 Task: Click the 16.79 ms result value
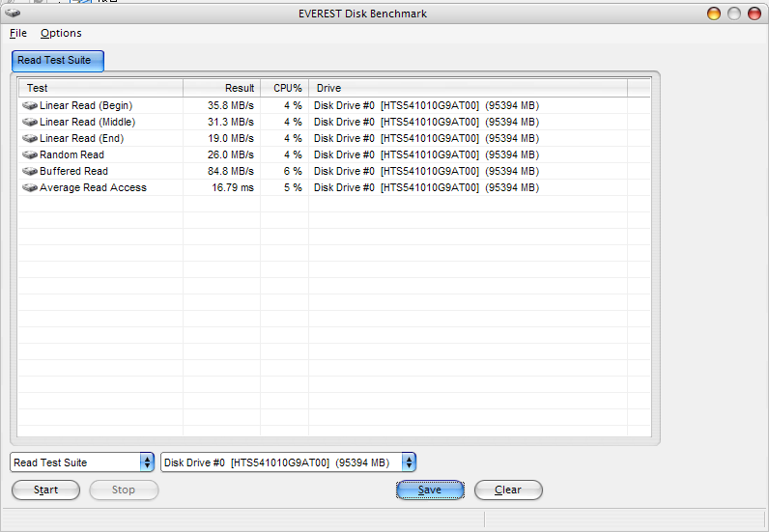[x=233, y=188]
